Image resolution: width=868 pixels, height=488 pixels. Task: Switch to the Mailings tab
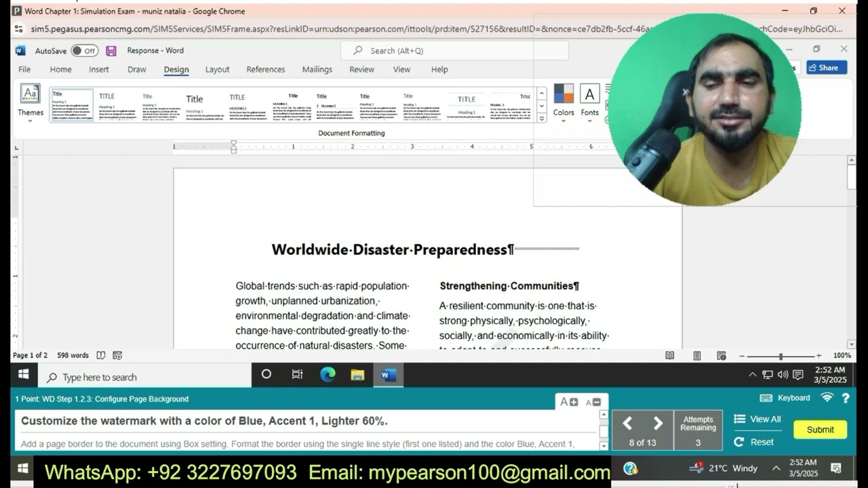click(x=317, y=69)
